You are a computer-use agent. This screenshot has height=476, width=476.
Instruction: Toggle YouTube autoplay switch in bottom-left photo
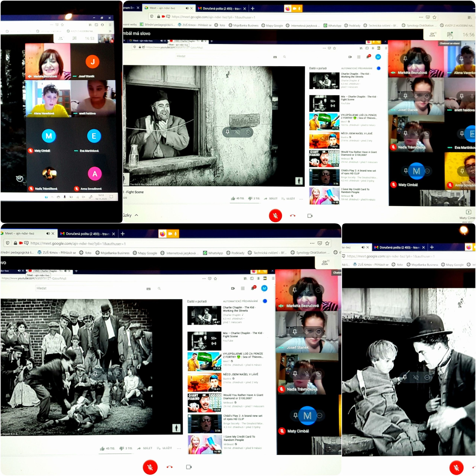click(x=265, y=301)
